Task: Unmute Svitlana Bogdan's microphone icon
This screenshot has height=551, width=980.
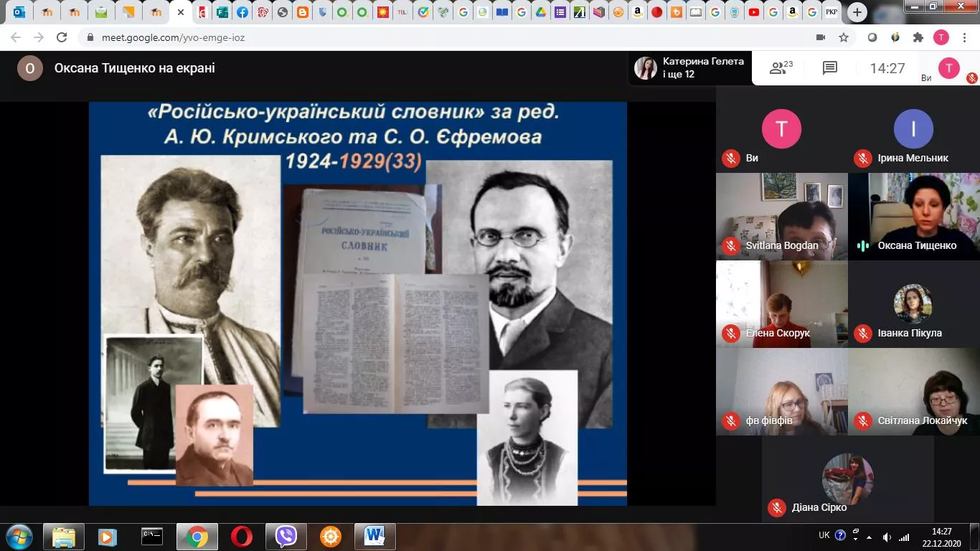Action: 731,245
